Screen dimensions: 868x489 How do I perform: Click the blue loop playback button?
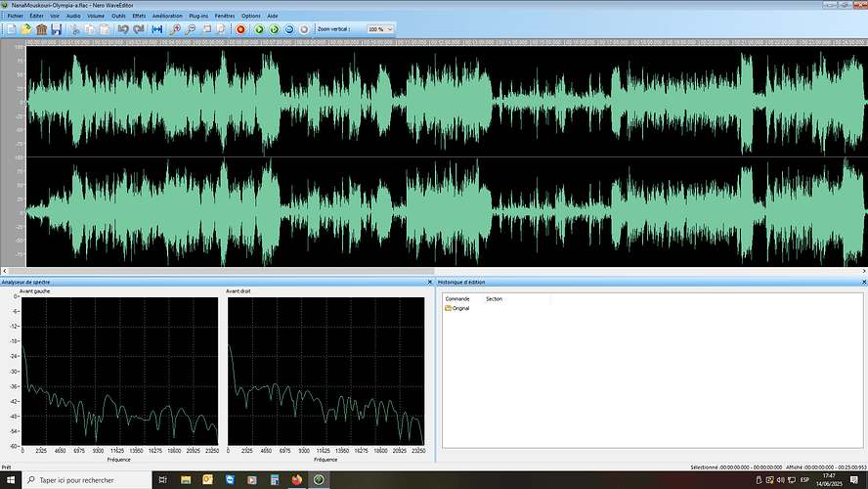pyautogui.click(x=289, y=29)
